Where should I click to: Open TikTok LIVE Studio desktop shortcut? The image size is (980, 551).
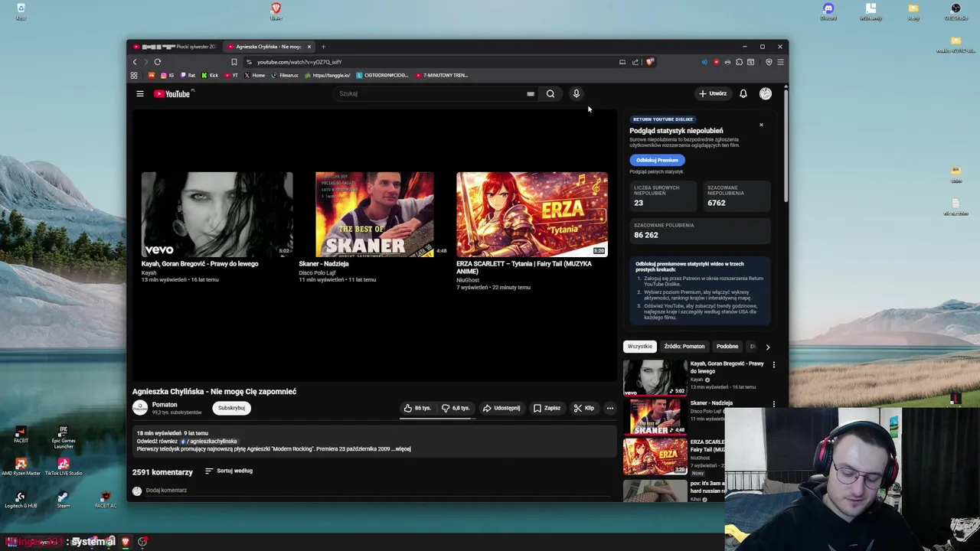coord(64,467)
